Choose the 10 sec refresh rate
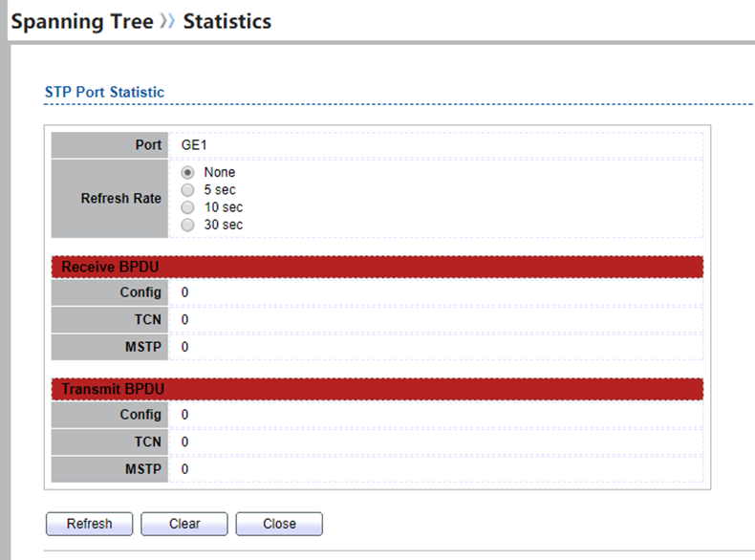 [x=188, y=207]
